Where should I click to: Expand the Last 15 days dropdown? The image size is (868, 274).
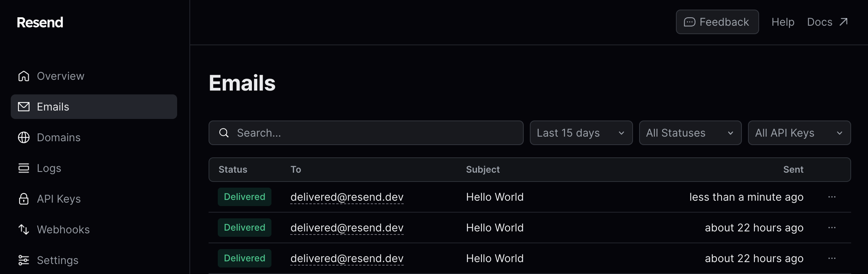click(x=581, y=133)
